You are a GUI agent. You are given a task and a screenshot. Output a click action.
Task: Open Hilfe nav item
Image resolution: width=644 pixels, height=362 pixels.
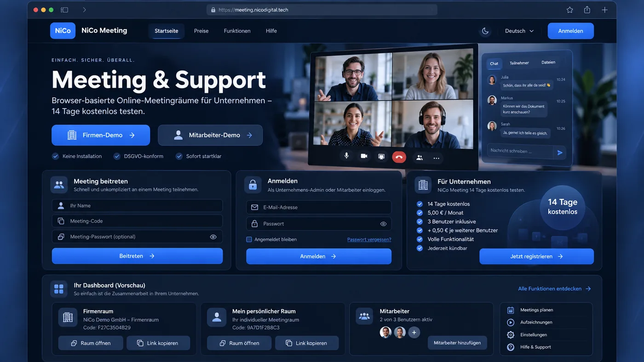(271, 31)
